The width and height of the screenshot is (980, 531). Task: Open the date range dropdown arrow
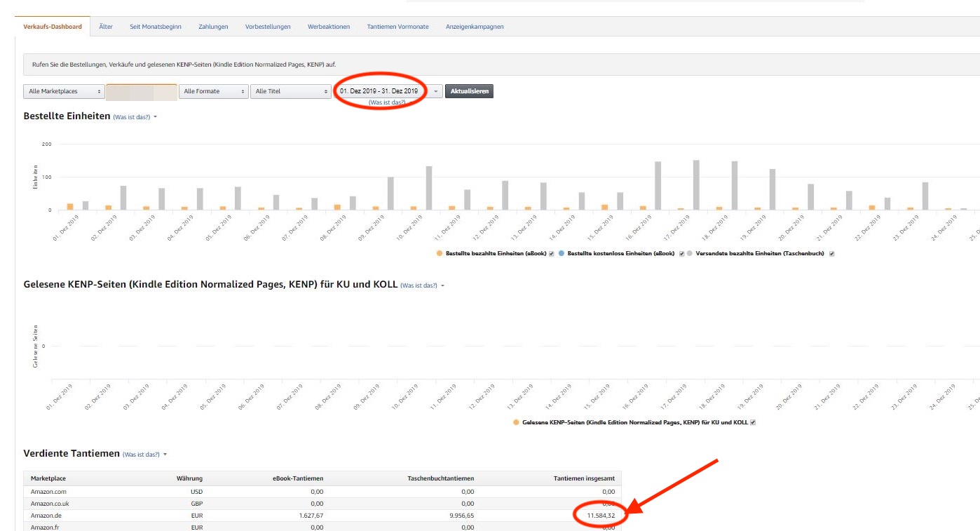[x=435, y=91]
